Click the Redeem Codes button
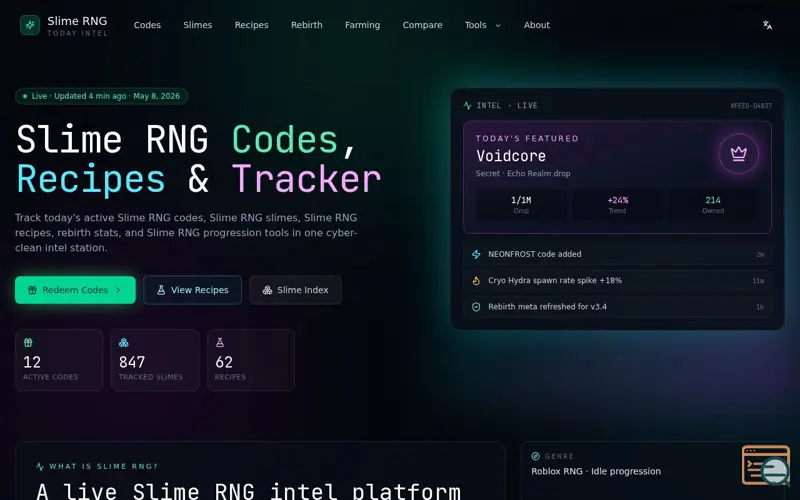 (76, 290)
